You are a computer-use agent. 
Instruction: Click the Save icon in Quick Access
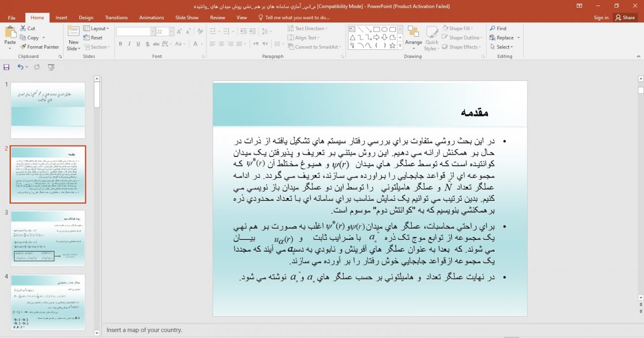[6, 67]
